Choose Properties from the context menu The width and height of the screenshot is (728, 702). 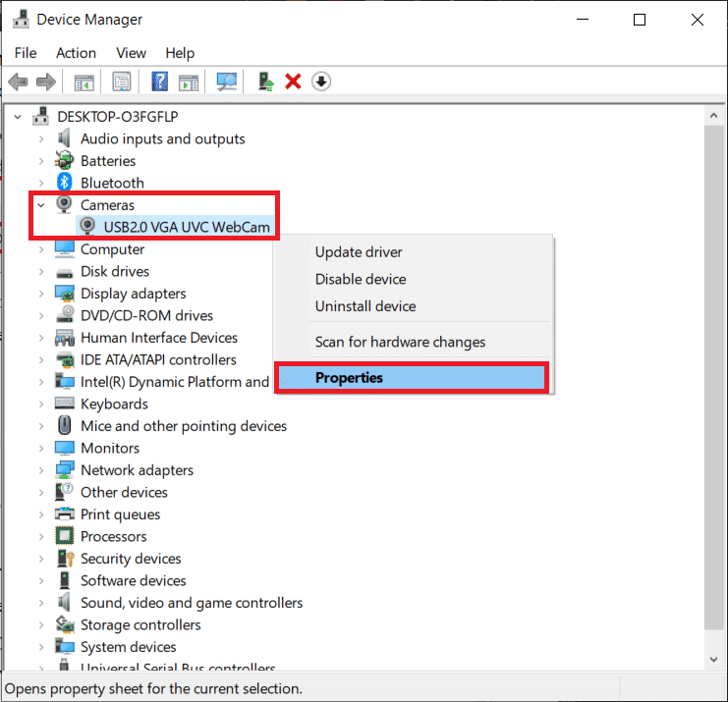click(349, 378)
